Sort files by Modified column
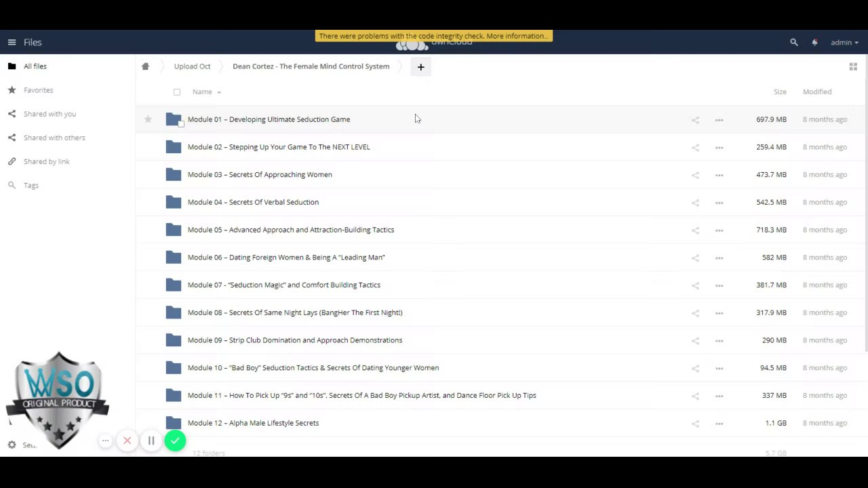 tap(816, 91)
